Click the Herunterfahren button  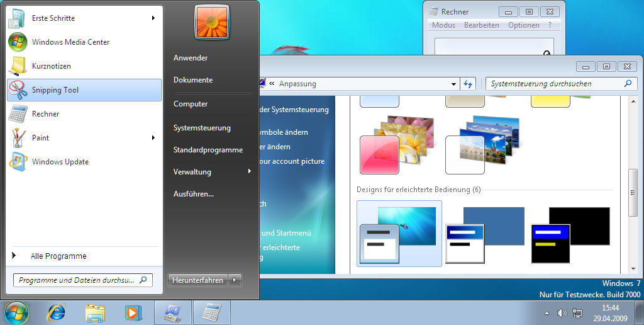[x=197, y=280]
